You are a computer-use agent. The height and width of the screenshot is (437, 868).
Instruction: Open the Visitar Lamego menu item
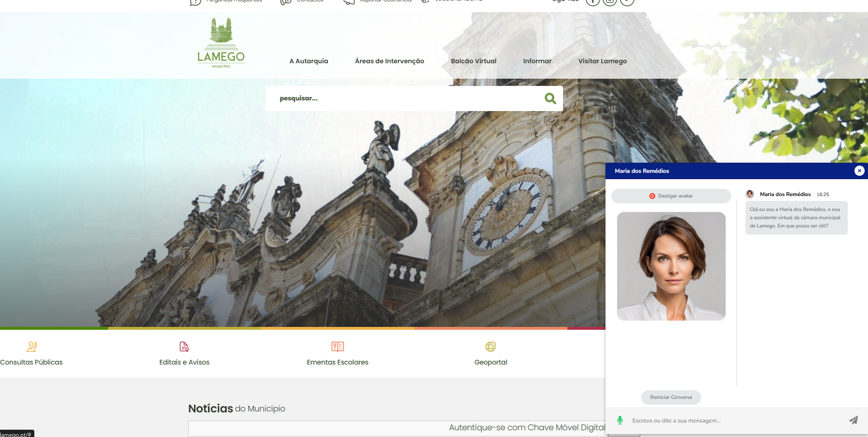click(602, 61)
